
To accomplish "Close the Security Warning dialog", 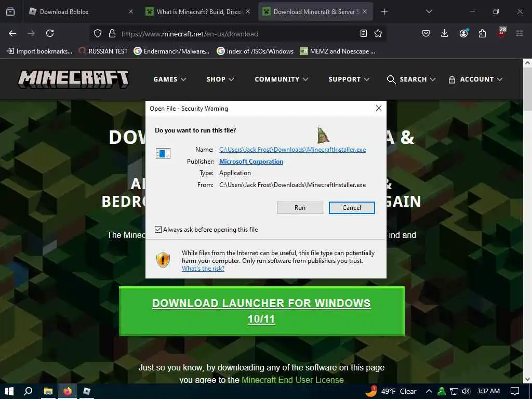I will coord(379,108).
